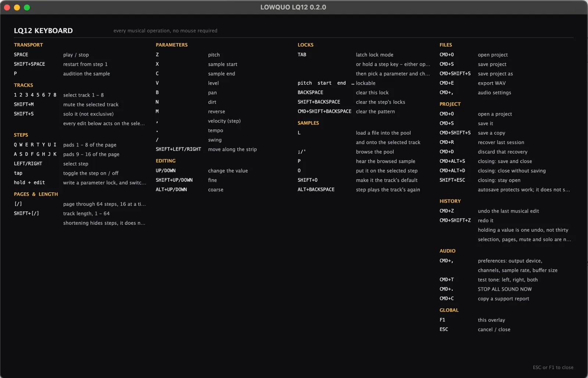
Task: Click 'ESC or F1 to close' hint
Action: click(x=553, y=367)
